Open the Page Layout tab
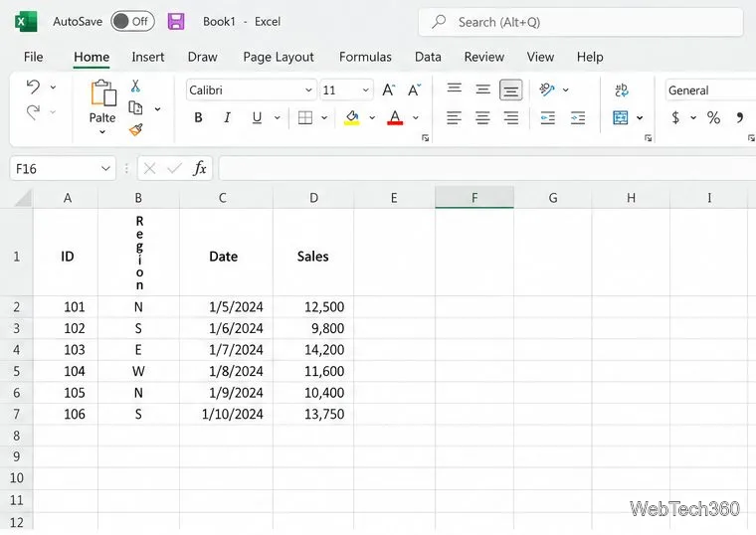Screen dimensions: 756x535 pos(279,57)
